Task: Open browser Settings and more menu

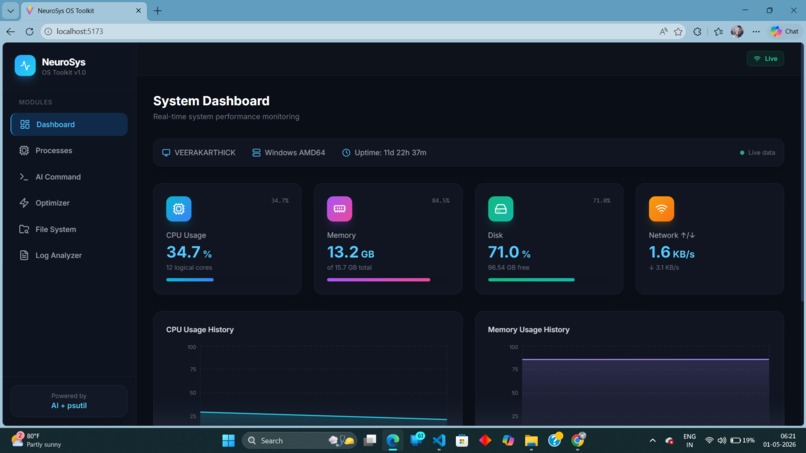Action: 756,31
